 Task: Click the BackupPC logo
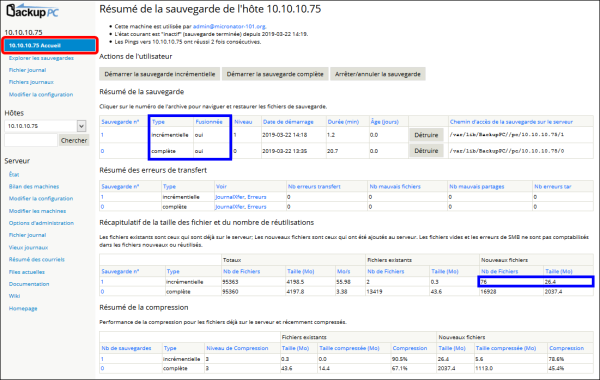coord(33,11)
